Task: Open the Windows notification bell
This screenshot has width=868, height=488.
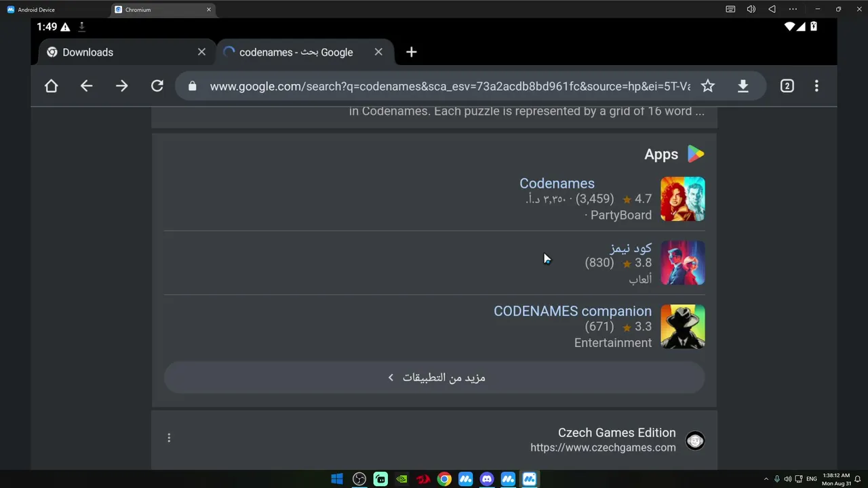Action: (858, 479)
